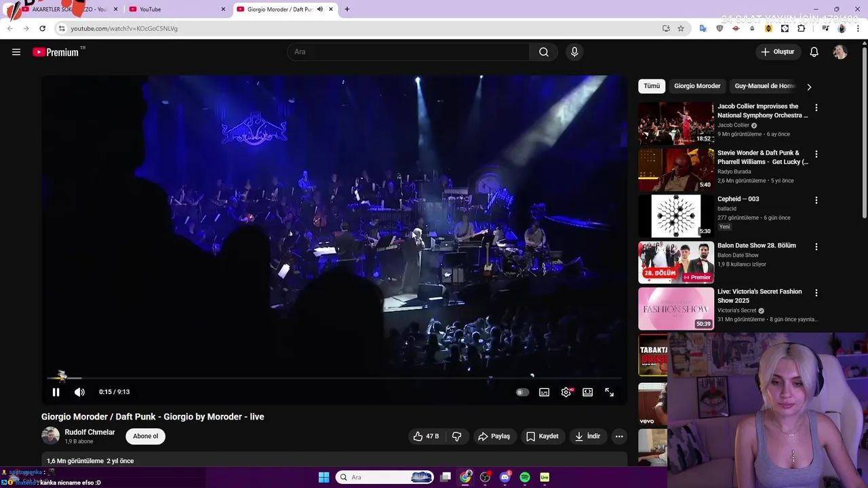This screenshot has height=488, width=868.
Task: Open Rudolf Chmelar channel link
Action: pos(90,432)
